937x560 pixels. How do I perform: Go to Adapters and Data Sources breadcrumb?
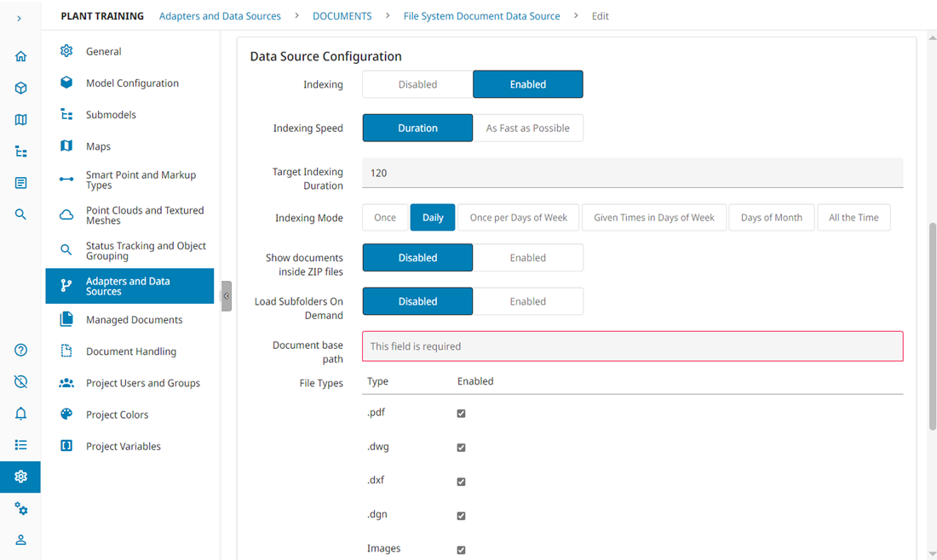[220, 16]
